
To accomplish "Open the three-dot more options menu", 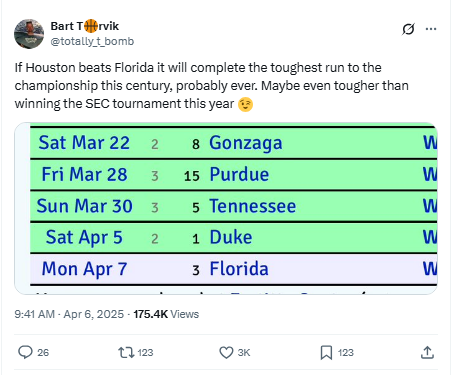I will [x=431, y=29].
